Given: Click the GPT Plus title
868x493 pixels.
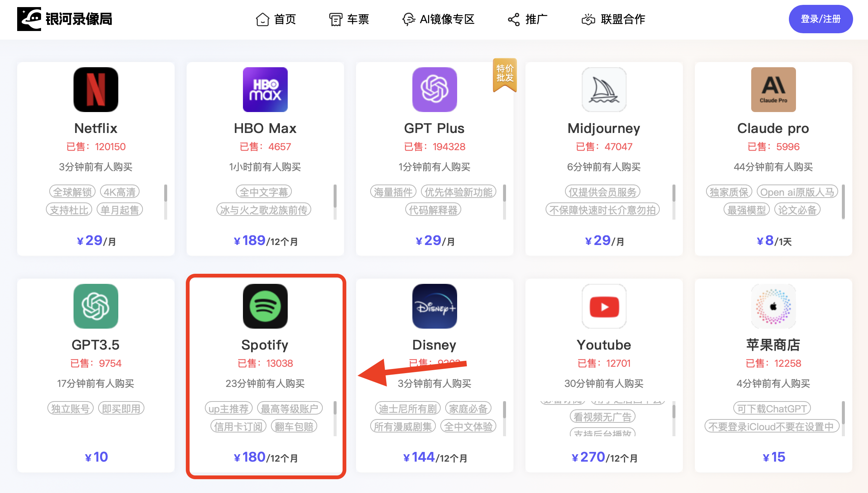Looking at the screenshot, I should (434, 128).
